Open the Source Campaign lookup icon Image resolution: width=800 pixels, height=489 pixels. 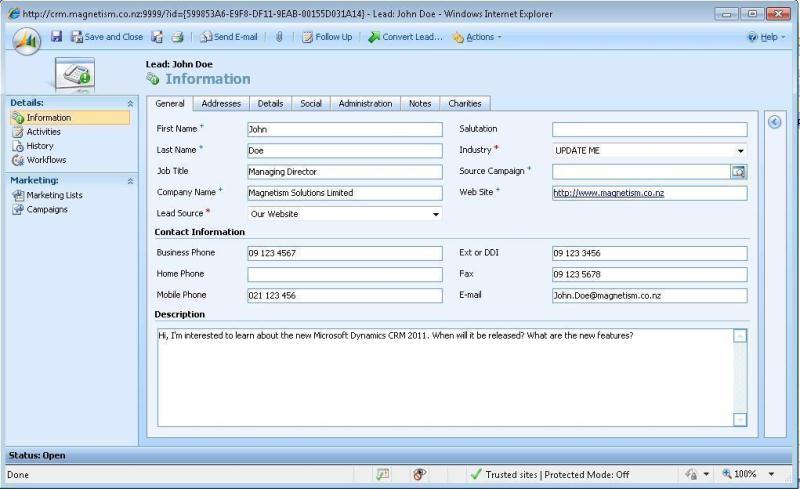pyautogui.click(x=738, y=171)
